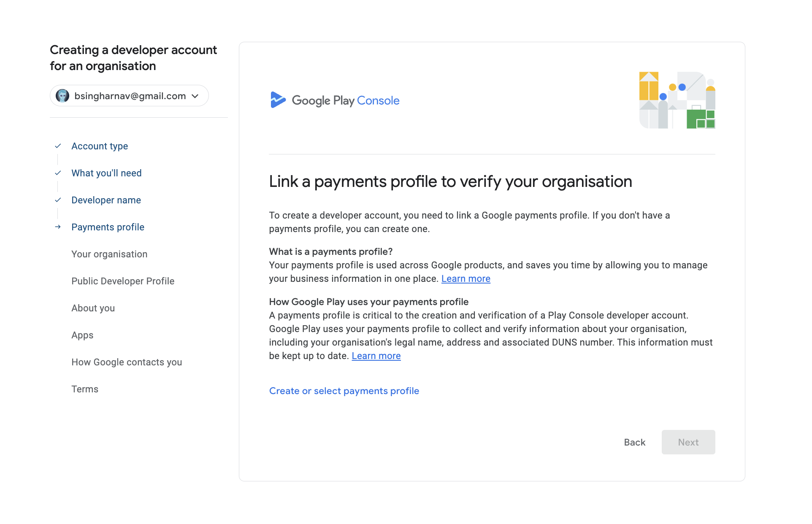Jump to the Terms step
This screenshot has height=524, width=812.
(x=85, y=389)
